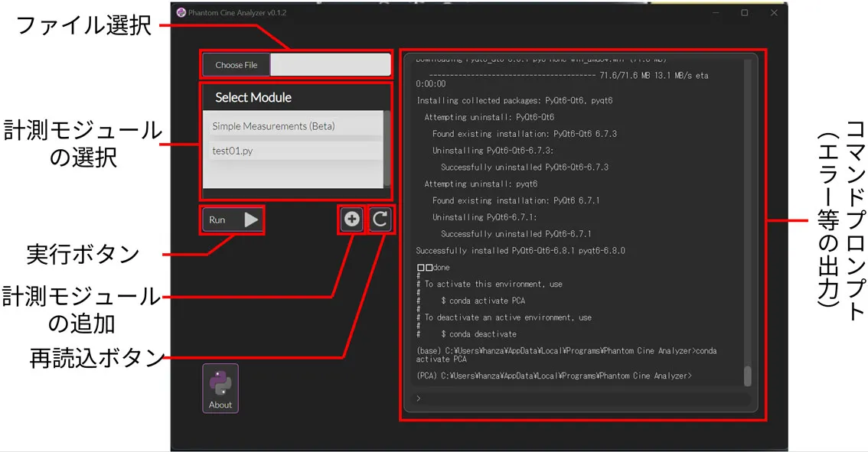Image resolution: width=868 pixels, height=452 pixels.
Task: Focus the command prompt input line
Action: 582,398
